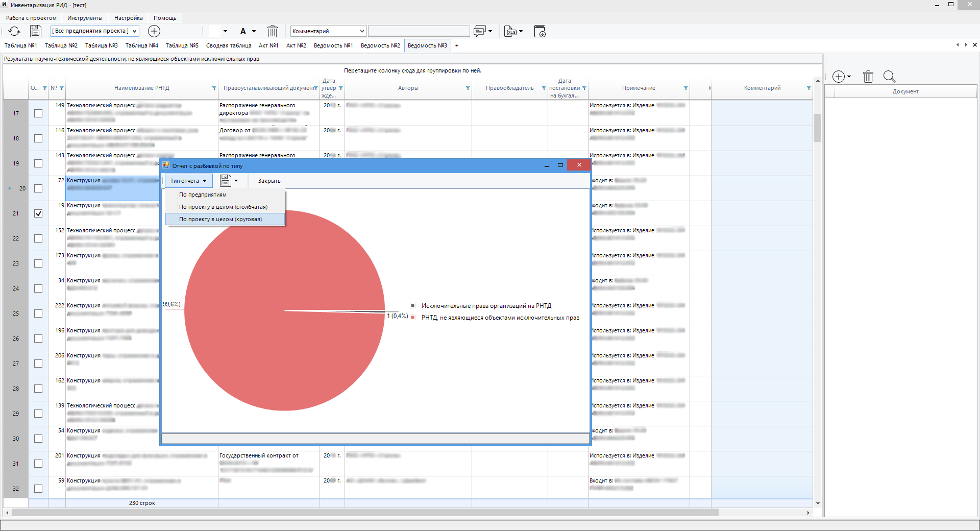The height and width of the screenshot is (531, 980).
Task: Click the trash delete icon in main toolbar
Action: click(x=273, y=31)
